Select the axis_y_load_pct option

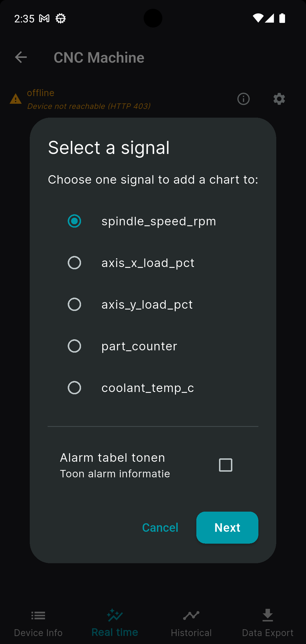tap(74, 304)
